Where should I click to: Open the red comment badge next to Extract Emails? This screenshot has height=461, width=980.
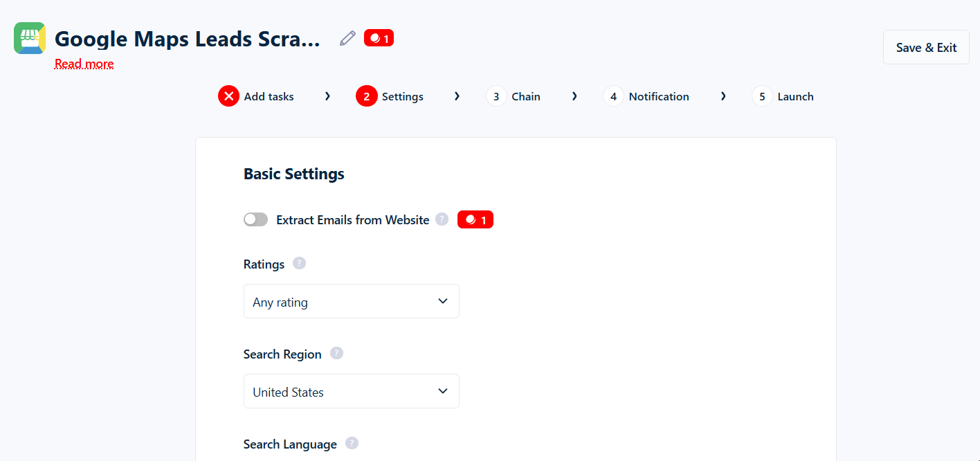(475, 219)
